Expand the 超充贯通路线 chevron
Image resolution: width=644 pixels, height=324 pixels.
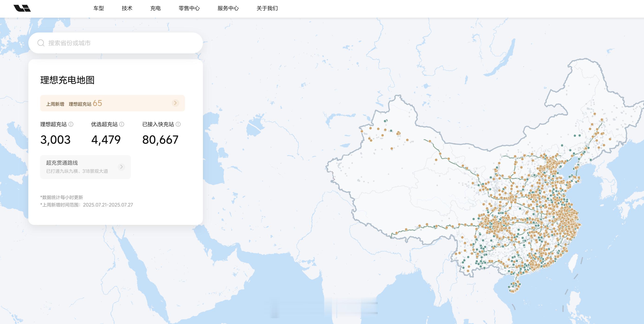121,167
